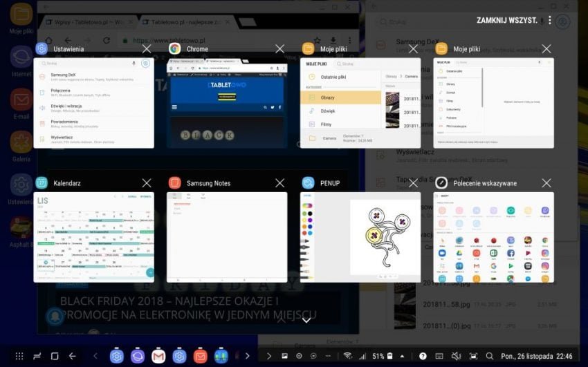588x367 pixels.
Task: Click ZAMKNIJ WSZYST. to close all apps
Action: coord(506,20)
